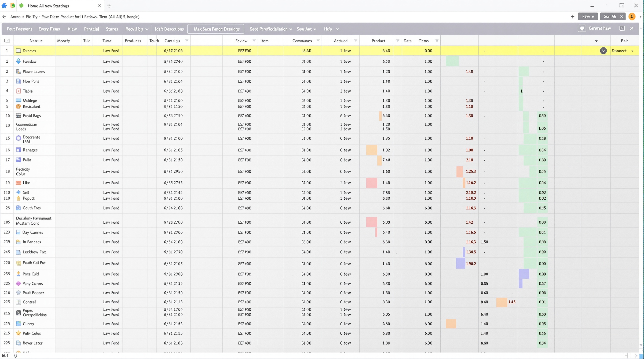Click the Pulla row icon

[x=18, y=160]
